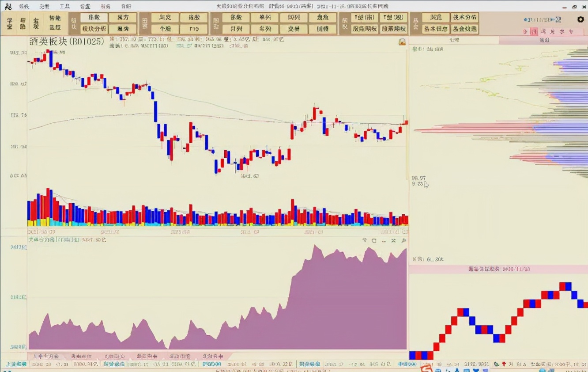Screen dimensions: 588x372
Task: Open the 技术分析 button
Action: coord(465,17)
